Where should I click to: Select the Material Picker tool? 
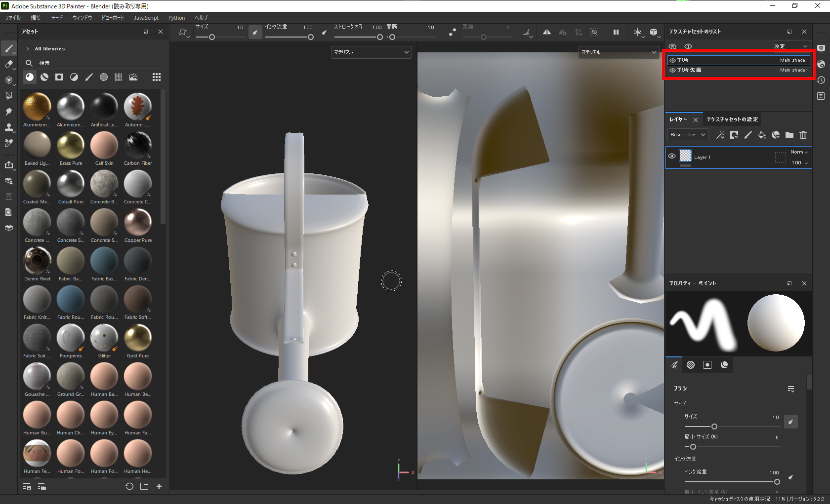point(8,143)
